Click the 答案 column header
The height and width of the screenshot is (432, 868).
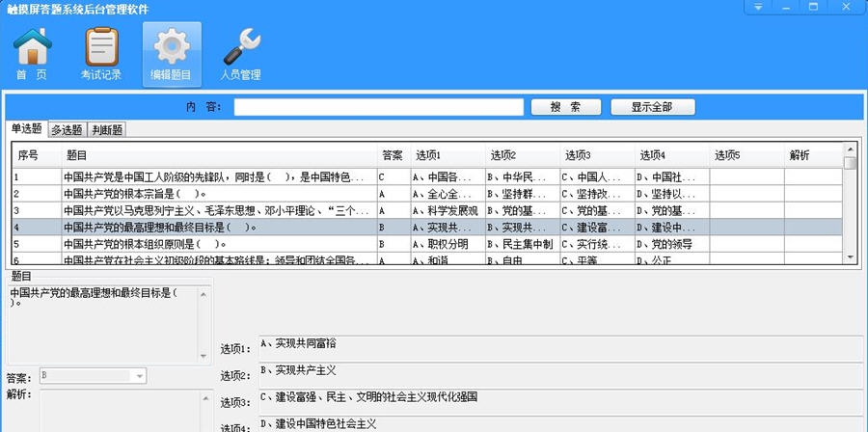(394, 155)
